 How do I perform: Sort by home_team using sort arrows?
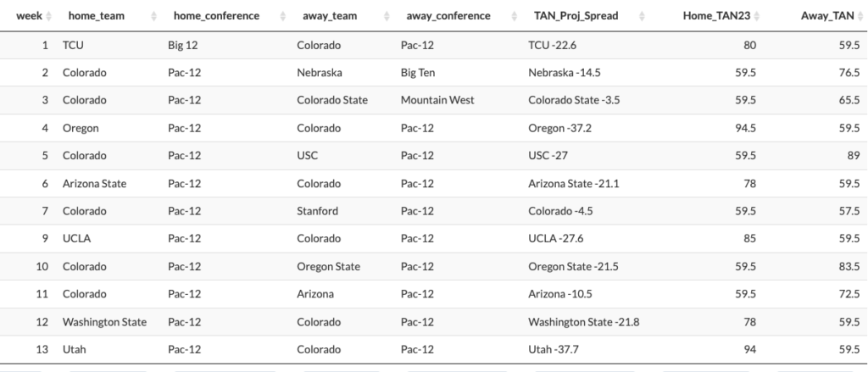(x=154, y=16)
